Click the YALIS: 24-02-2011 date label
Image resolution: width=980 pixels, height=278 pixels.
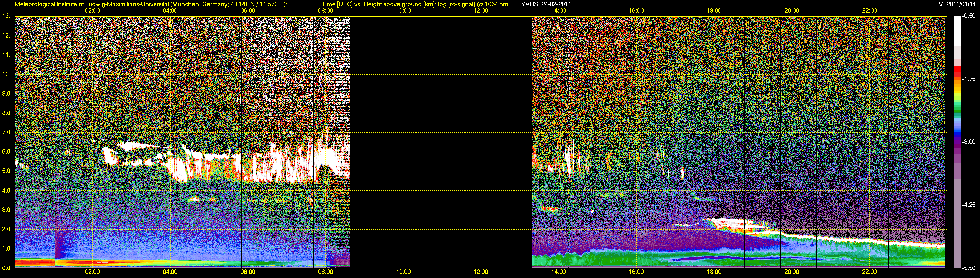pyautogui.click(x=546, y=4)
